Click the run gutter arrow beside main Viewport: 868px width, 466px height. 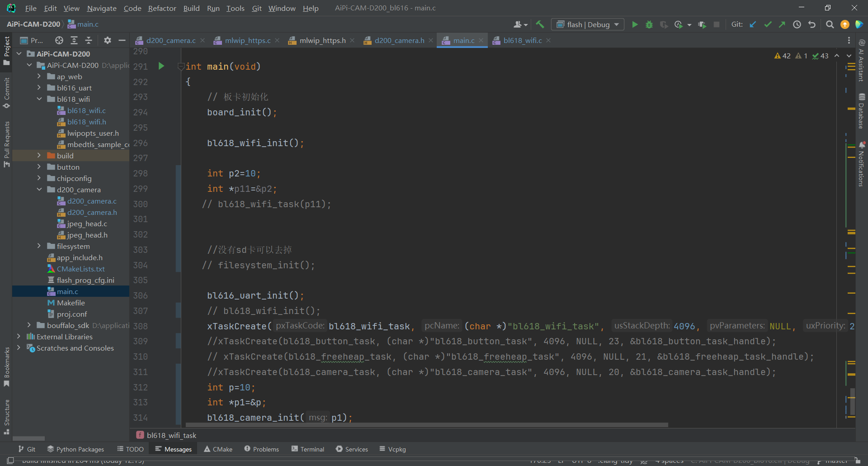(161, 66)
